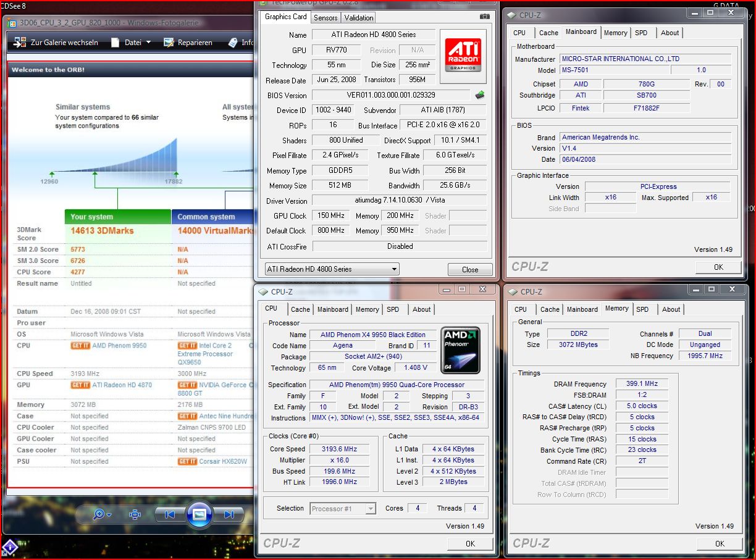The height and width of the screenshot is (560, 756).
Task: Go to previous picture in Fotogalerie
Action: tap(170, 514)
